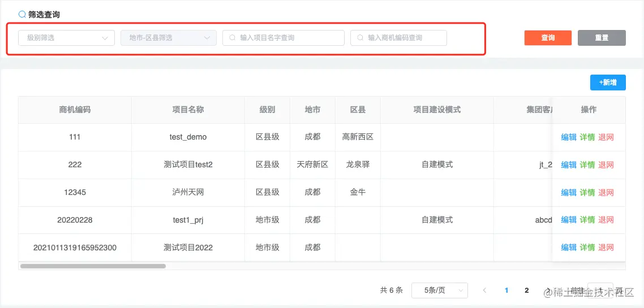
Task: Click the 级别 column header
Action: (x=267, y=110)
